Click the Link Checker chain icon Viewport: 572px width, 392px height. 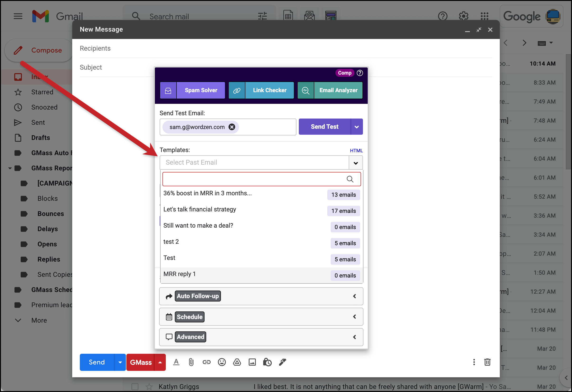click(x=237, y=90)
